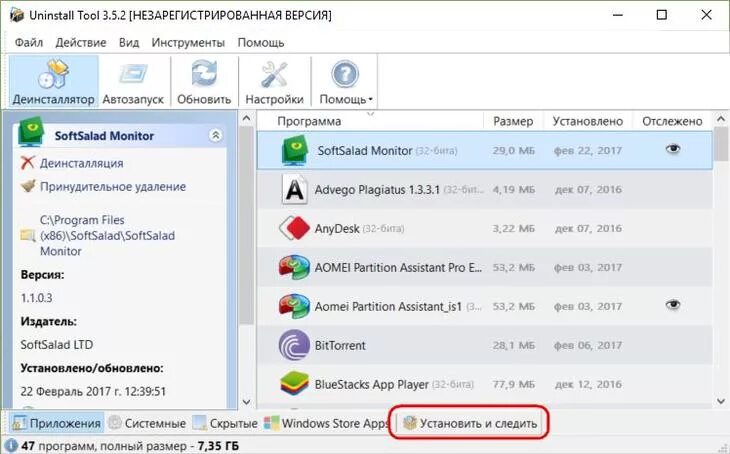Toggle tracked eye icon for Aomei Partition Assistant_is1
Image resolution: width=730 pixels, height=454 pixels.
[x=673, y=305]
